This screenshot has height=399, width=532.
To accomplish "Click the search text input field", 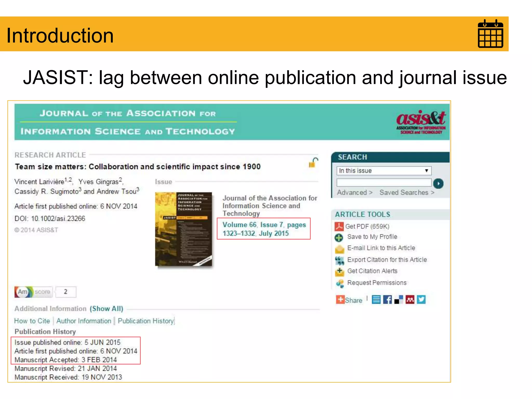I will pyautogui.click(x=384, y=183).
